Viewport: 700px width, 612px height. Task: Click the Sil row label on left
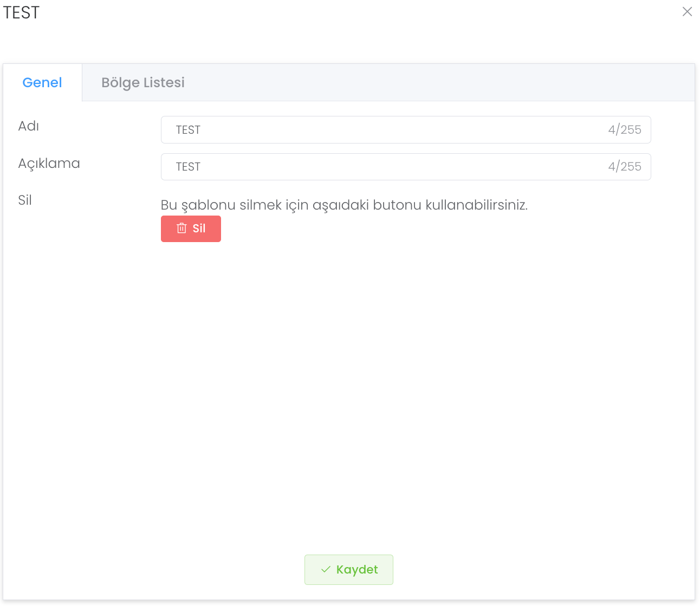pos(25,200)
